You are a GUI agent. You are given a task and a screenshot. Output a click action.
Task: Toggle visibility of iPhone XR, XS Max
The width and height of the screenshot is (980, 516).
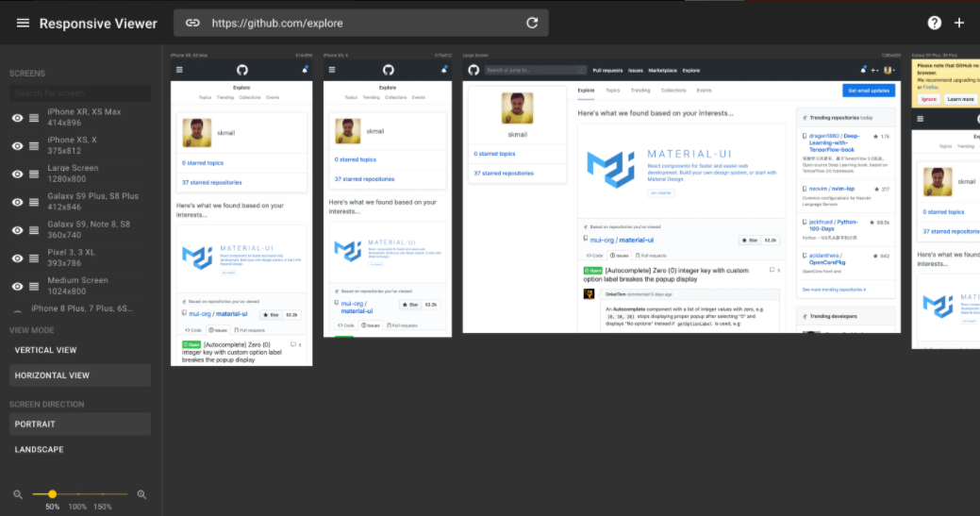click(18, 117)
